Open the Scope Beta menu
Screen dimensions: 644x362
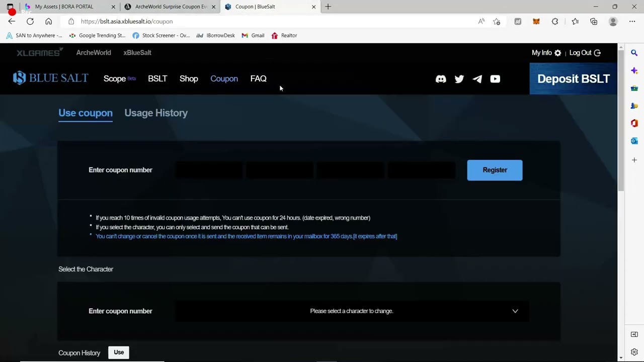pyautogui.click(x=120, y=78)
